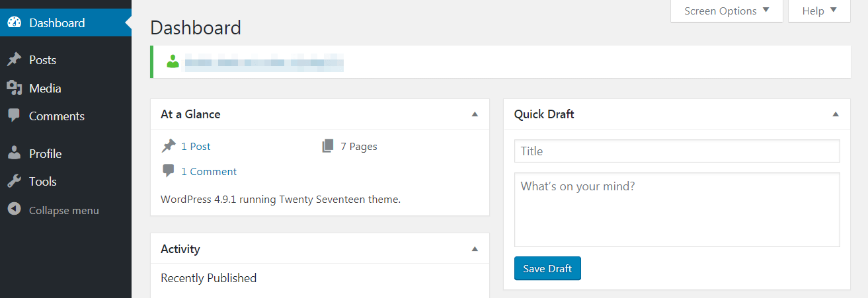Expand the Help dropdown tab

(x=819, y=11)
